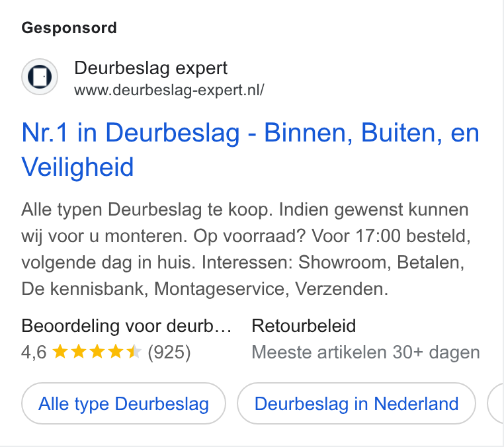Click the 4,6 rating score
Viewport: 504px width, 447px height.
click(34, 352)
